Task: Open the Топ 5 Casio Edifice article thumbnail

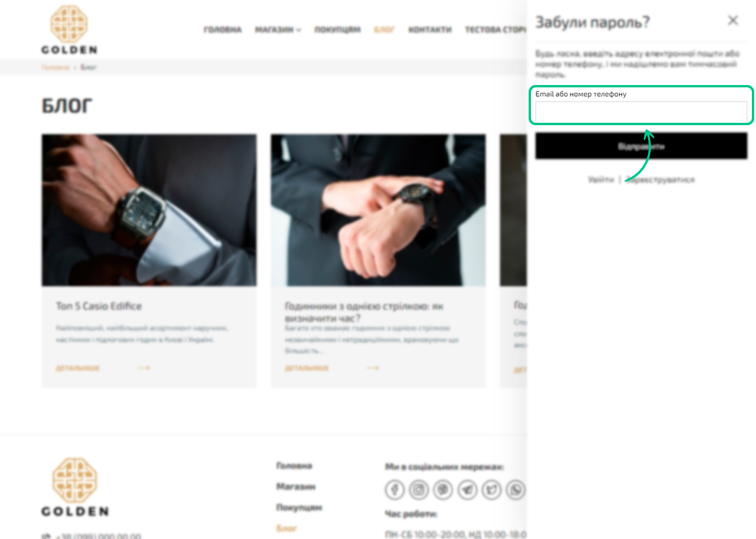Action: point(149,210)
